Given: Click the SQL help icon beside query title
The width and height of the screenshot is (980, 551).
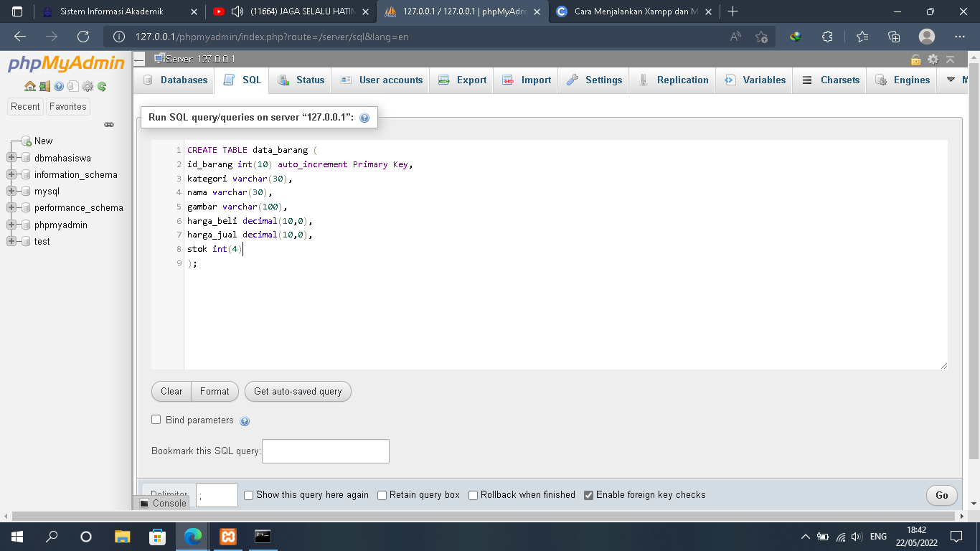Looking at the screenshot, I should 364,118.
